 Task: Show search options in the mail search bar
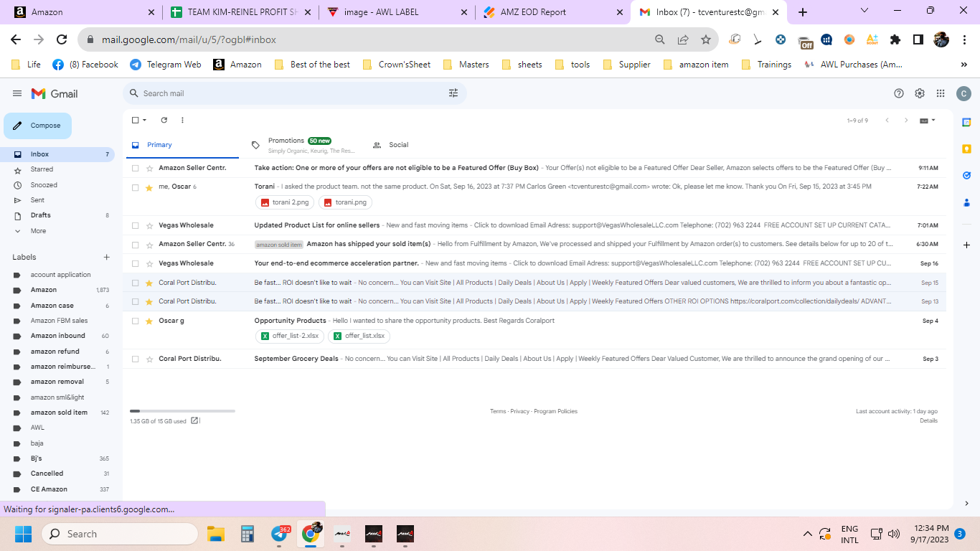click(453, 93)
